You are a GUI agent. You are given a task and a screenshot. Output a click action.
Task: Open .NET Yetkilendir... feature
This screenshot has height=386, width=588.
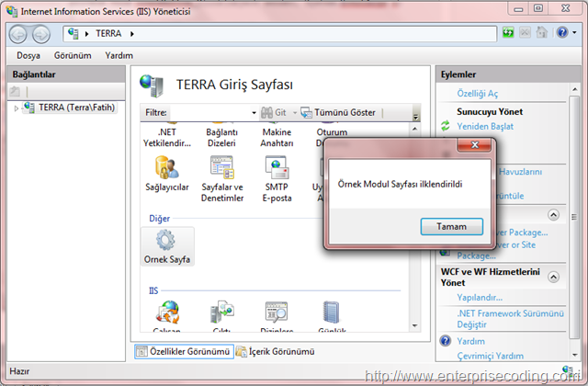tap(167, 138)
